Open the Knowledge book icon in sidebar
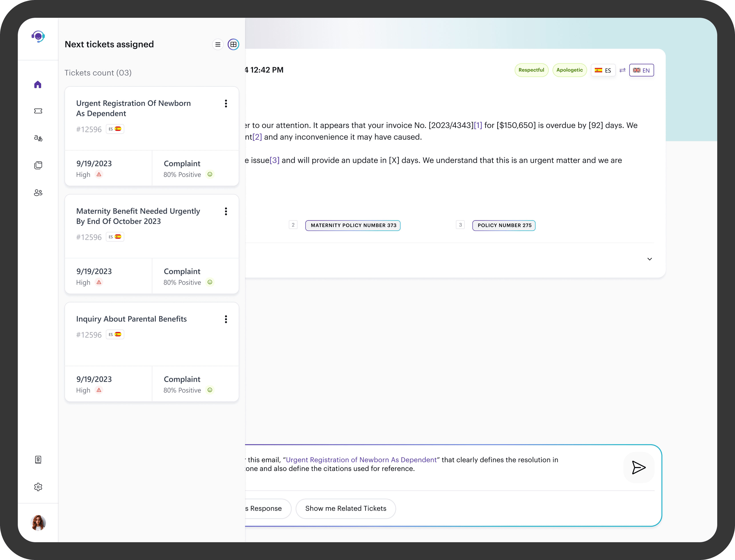 point(38,460)
